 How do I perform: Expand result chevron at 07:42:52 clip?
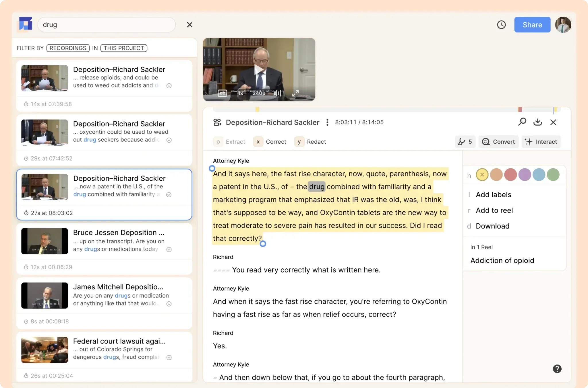tap(169, 140)
